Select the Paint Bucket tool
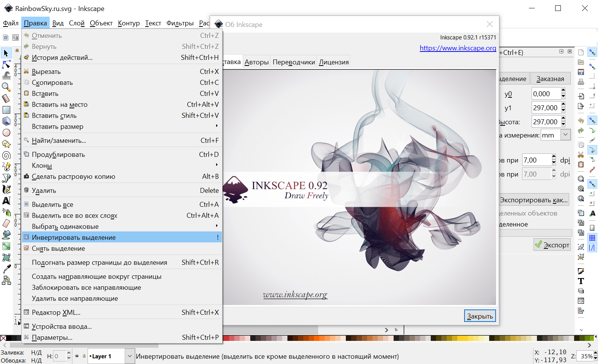Image resolution: width=598 pixels, height=364 pixels. coord(6,235)
